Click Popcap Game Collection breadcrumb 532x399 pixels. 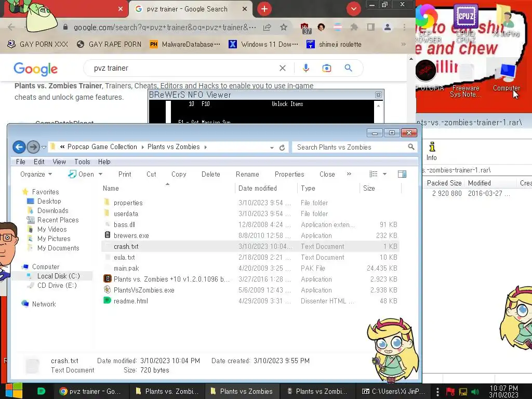point(102,147)
